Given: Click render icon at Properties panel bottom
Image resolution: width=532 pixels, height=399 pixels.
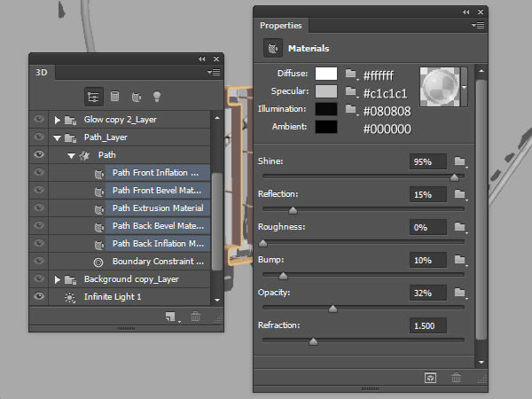Looking at the screenshot, I should click(431, 378).
